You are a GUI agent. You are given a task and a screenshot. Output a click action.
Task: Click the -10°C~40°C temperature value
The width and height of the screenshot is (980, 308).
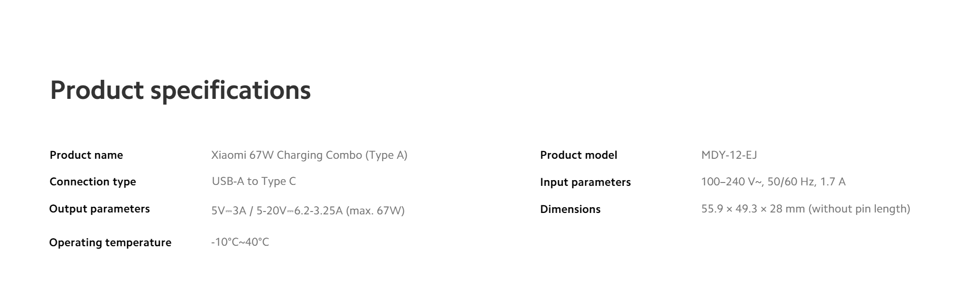(x=240, y=242)
